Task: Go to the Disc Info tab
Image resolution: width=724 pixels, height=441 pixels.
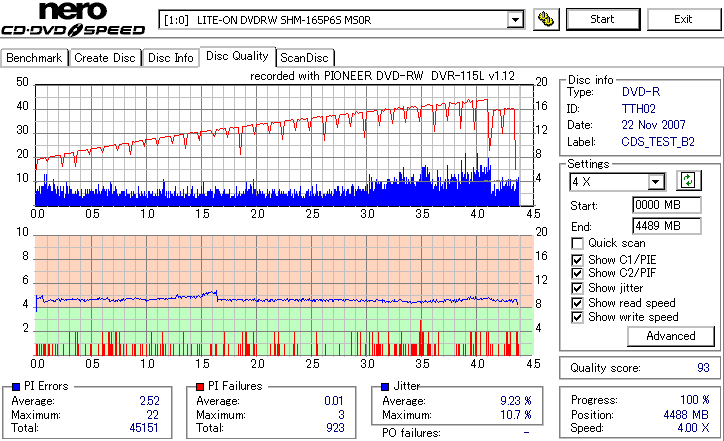Action: 170,58
